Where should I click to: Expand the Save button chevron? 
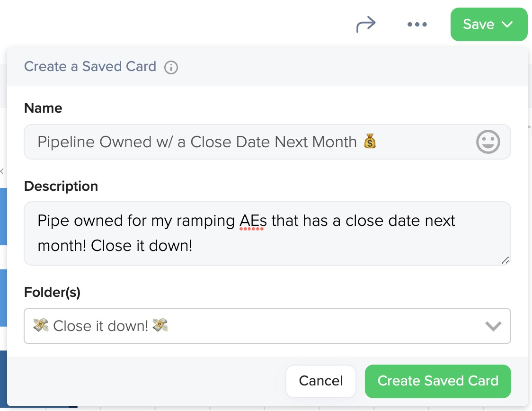[507, 25]
